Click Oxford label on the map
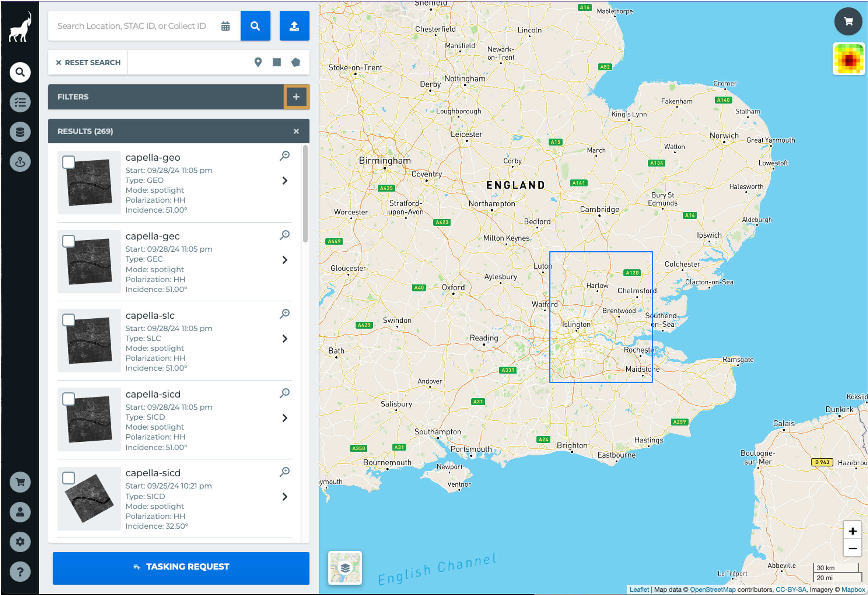This screenshot has width=868, height=595. point(453,287)
